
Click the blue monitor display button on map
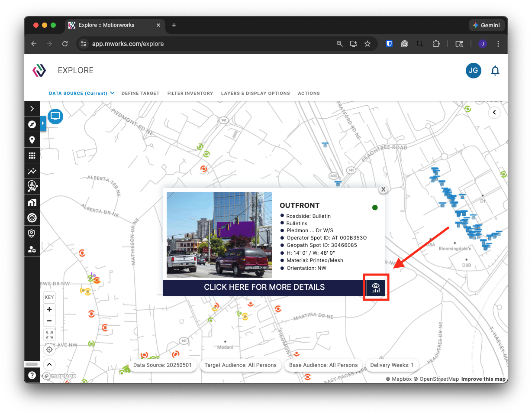pos(55,116)
